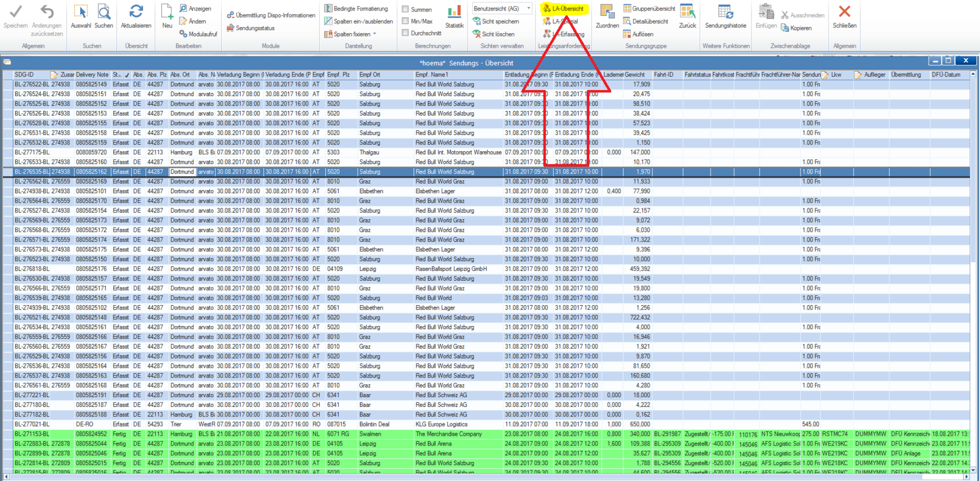Toggle the Min/Max checkbox
Screen dimensions: 980x481
coord(405,21)
